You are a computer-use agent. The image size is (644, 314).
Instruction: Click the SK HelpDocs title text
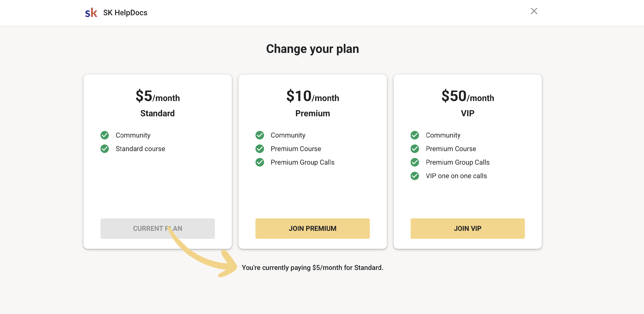point(125,13)
